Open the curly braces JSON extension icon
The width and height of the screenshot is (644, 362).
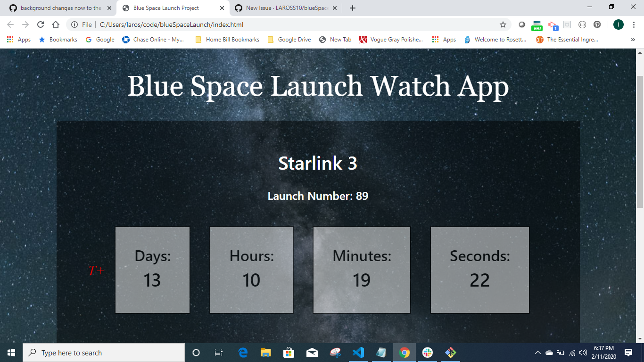tap(582, 25)
